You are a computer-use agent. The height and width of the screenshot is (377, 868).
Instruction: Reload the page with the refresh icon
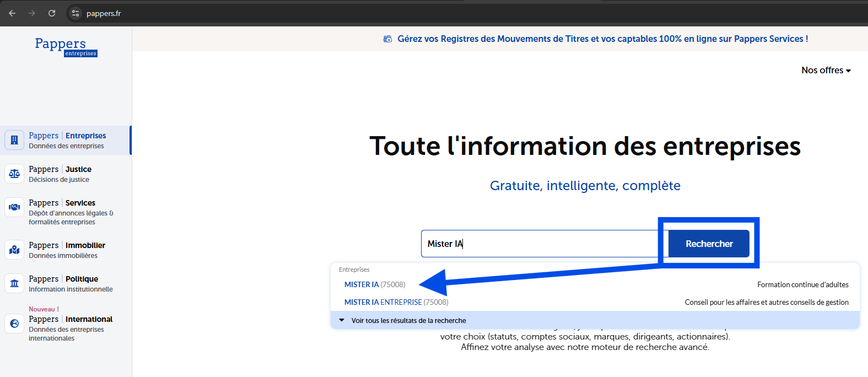coord(52,13)
